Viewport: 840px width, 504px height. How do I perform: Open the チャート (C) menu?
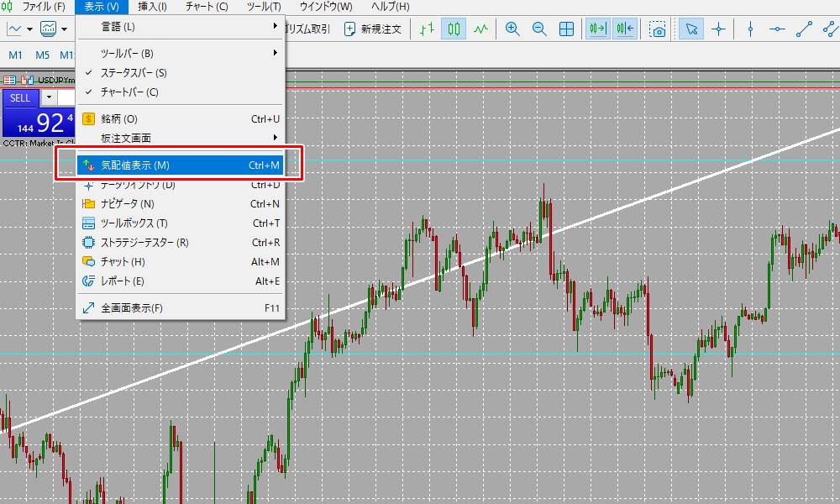pyautogui.click(x=207, y=7)
